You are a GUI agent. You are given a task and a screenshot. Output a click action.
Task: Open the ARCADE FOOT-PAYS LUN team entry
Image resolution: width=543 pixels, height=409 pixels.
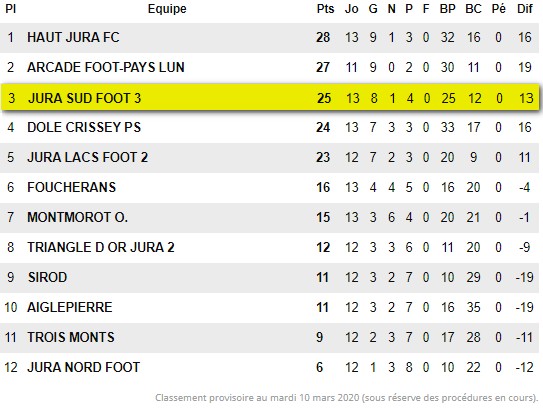click(x=106, y=67)
